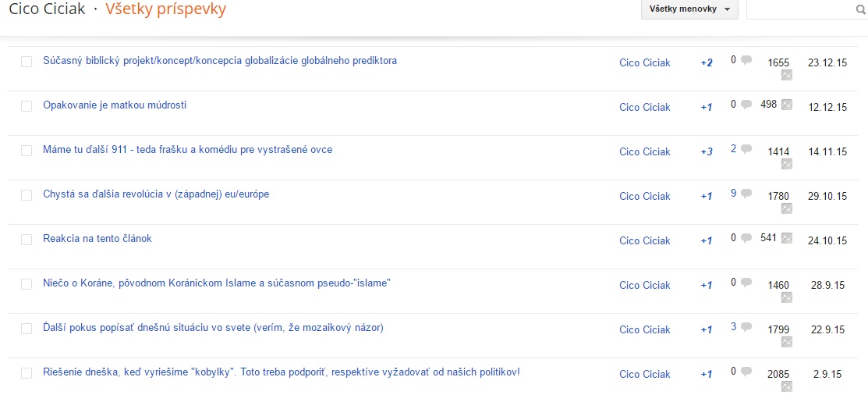Click views stats icon under 2085
Screen dimensions: 868x402
(x=787, y=386)
